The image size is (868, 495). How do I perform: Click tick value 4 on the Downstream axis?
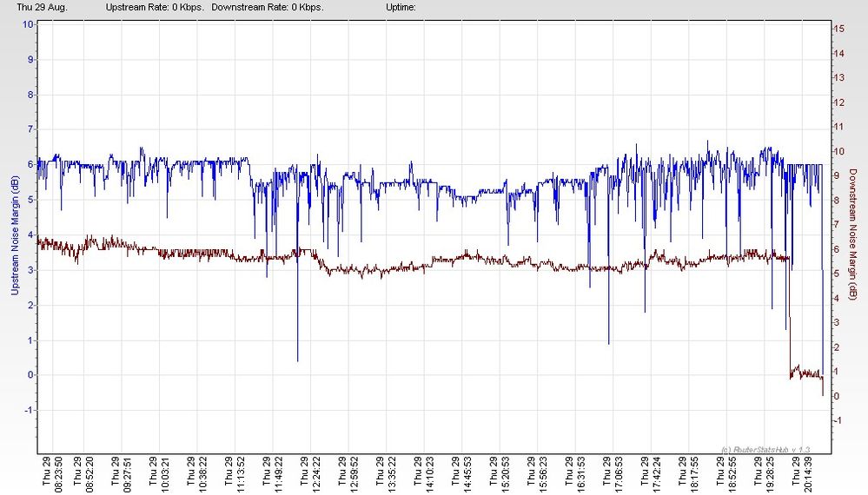(x=837, y=299)
